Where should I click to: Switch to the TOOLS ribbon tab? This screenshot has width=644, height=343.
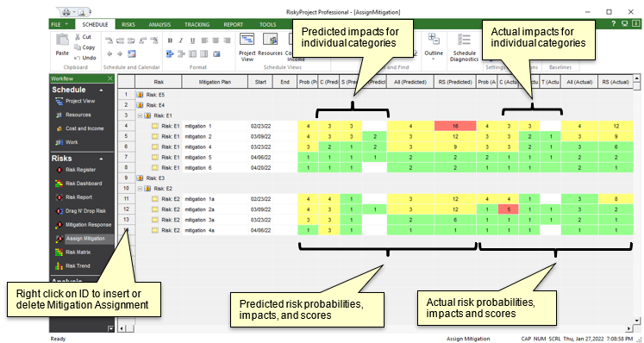(268, 25)
